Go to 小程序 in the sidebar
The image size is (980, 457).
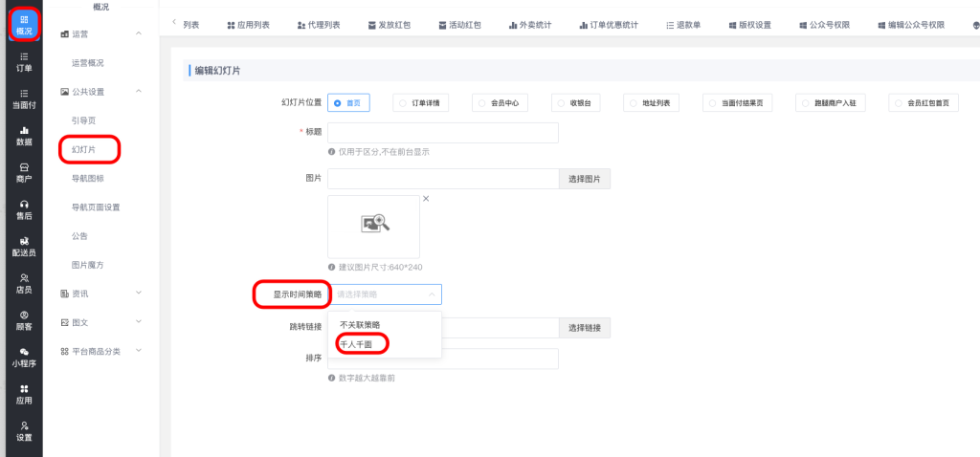24,358
